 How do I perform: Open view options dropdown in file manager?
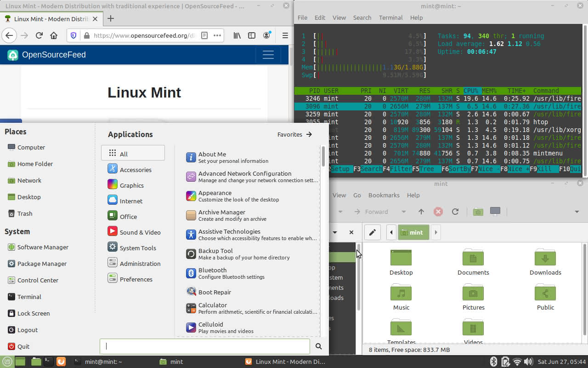click(577, 212)
